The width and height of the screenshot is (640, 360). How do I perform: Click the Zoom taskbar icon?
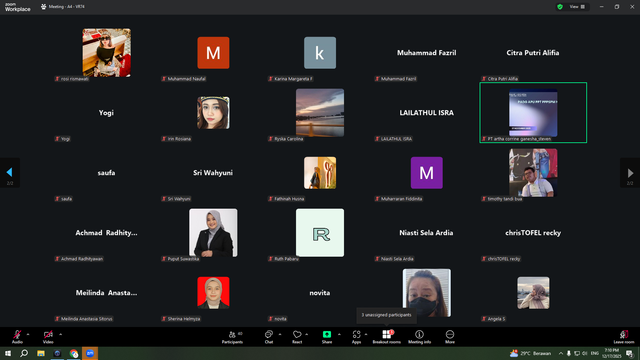click(x=90, y=353)
